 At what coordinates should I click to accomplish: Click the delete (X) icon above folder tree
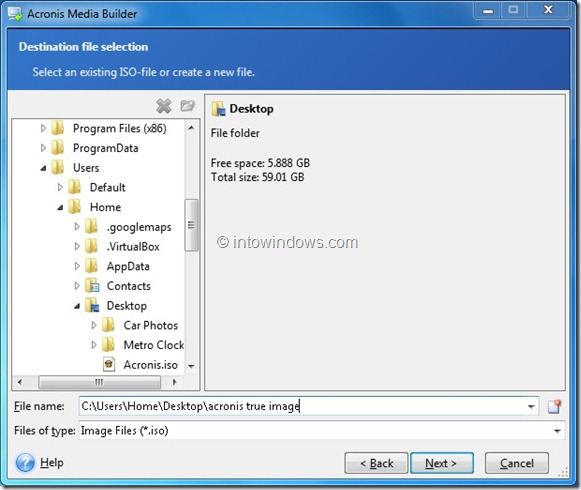coord(163,106)
